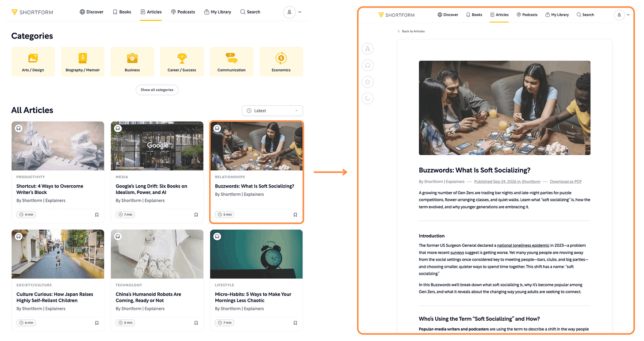
Task: Click the user profile icon in left window
Action: 289,12
